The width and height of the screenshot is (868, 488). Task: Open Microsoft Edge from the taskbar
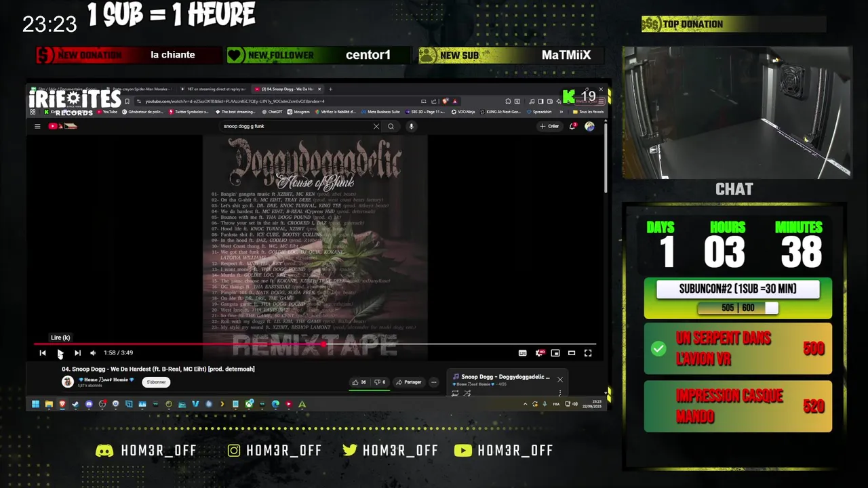click(275, 405)
